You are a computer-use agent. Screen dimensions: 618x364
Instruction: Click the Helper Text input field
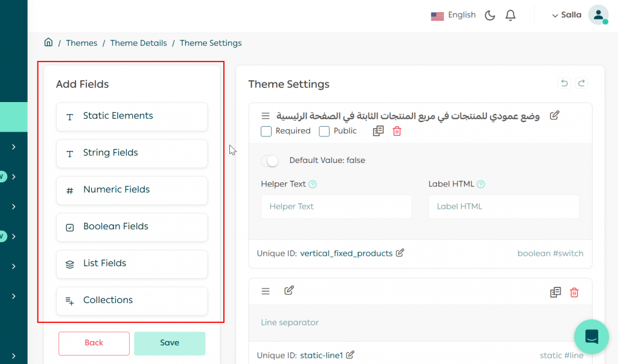point(336,206)
